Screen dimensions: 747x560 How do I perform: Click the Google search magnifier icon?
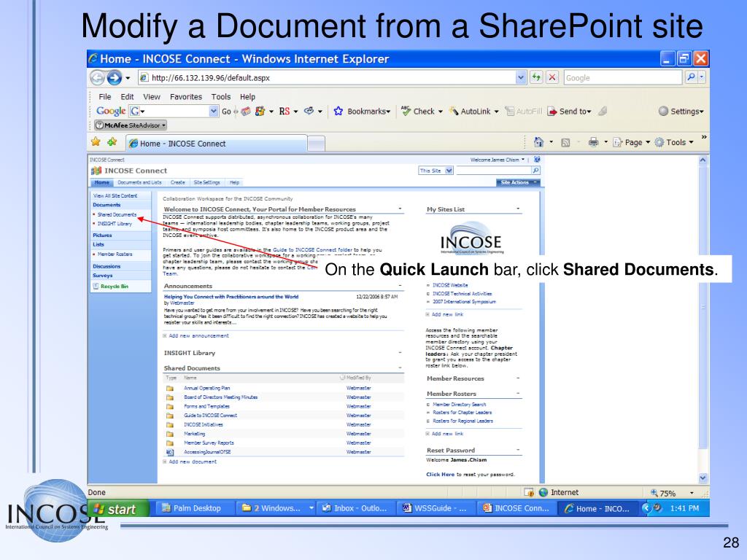pos(692,77)
